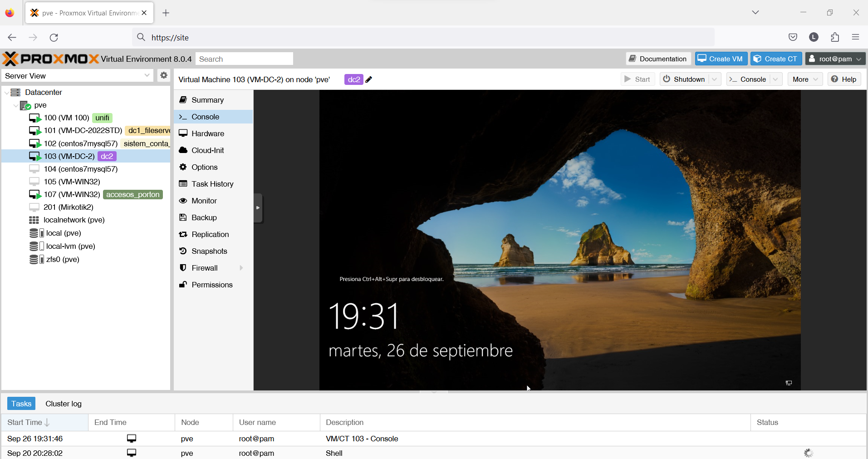This screenshot has width=868, height=459.
Task: Select VM 105 (VM-WIN32) in the tree
Action: coord(86,182)
